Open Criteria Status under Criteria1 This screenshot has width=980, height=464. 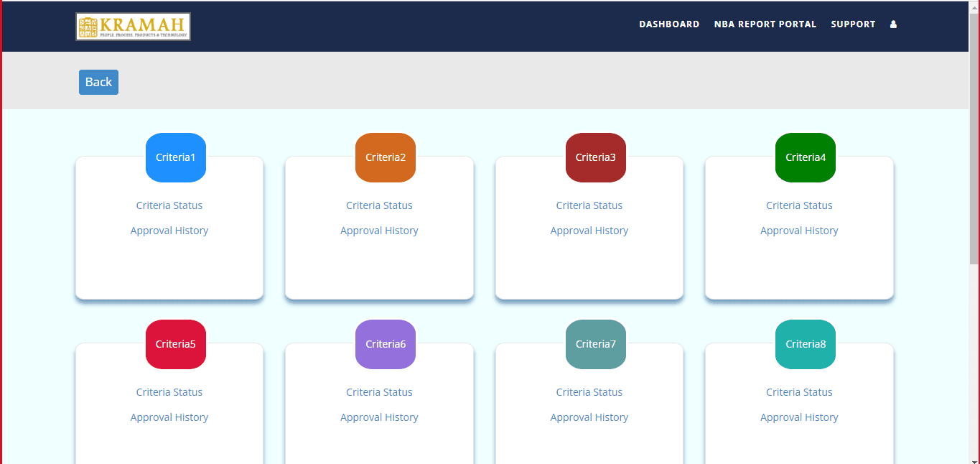[x=169, y=205]
